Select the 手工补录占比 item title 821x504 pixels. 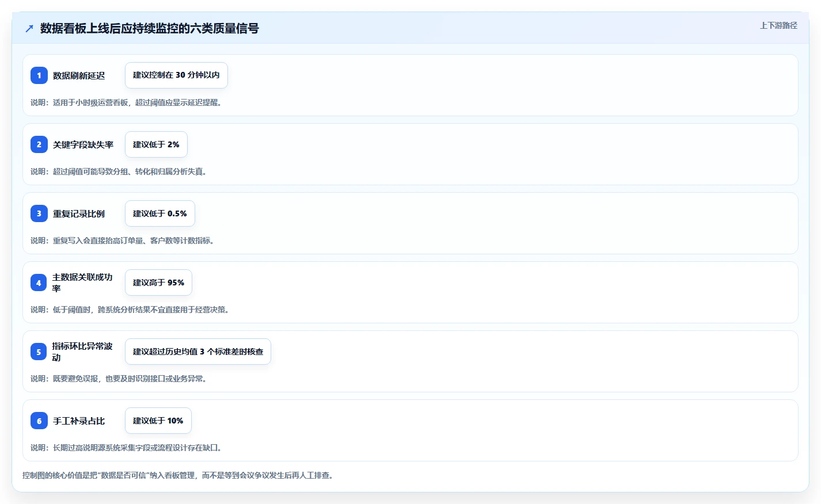tap(79, 421)
